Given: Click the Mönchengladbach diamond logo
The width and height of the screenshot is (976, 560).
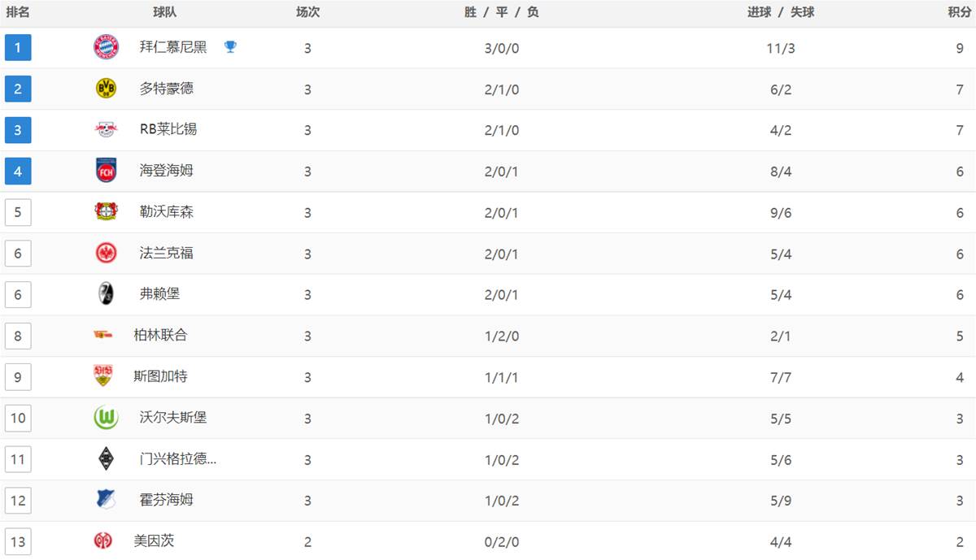Looking at the screenshot, I should coord(106,459).
